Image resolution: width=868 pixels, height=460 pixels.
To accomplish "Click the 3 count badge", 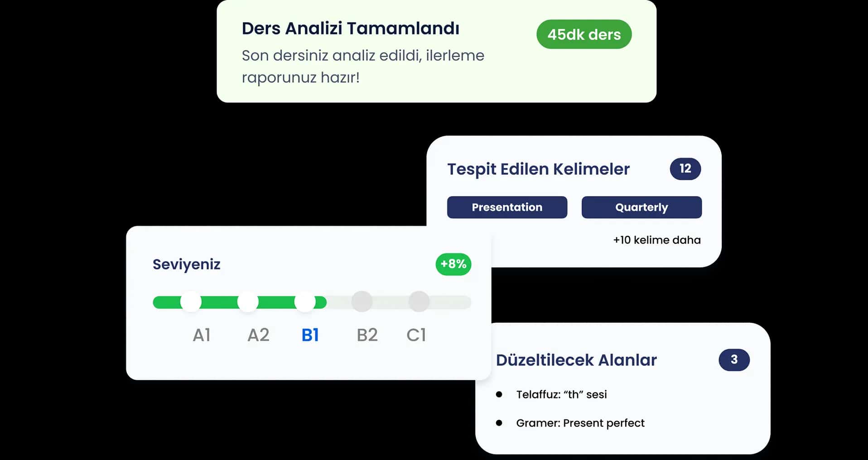I will [x=734, y=360].
